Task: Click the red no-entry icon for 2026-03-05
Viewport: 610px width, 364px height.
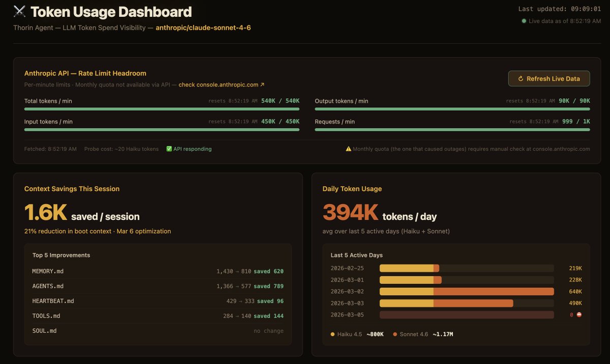Action: pyautogui.click(x=579, y=315)
